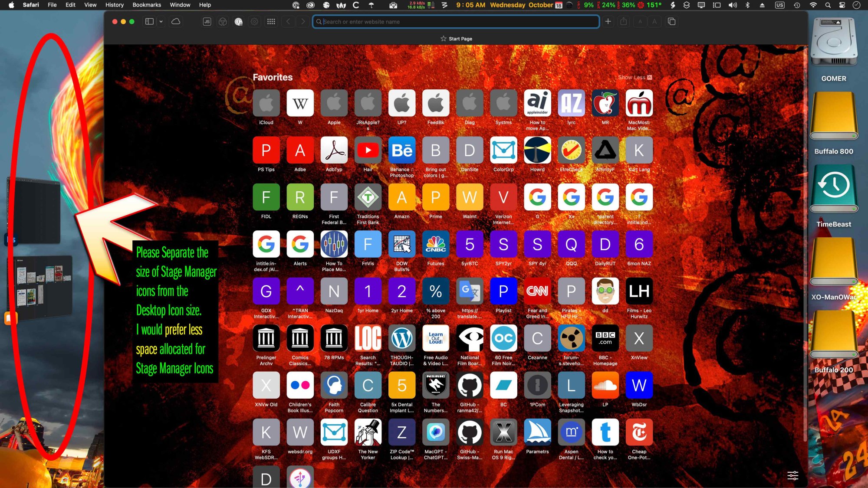Click the JS extension toolbar icon

point(207,21)
